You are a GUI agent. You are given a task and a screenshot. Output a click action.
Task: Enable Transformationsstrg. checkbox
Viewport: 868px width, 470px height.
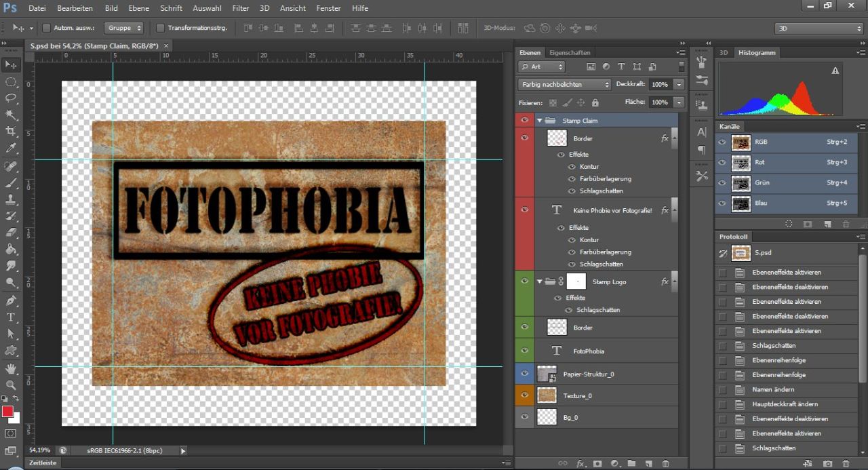[x=160, y=28]
